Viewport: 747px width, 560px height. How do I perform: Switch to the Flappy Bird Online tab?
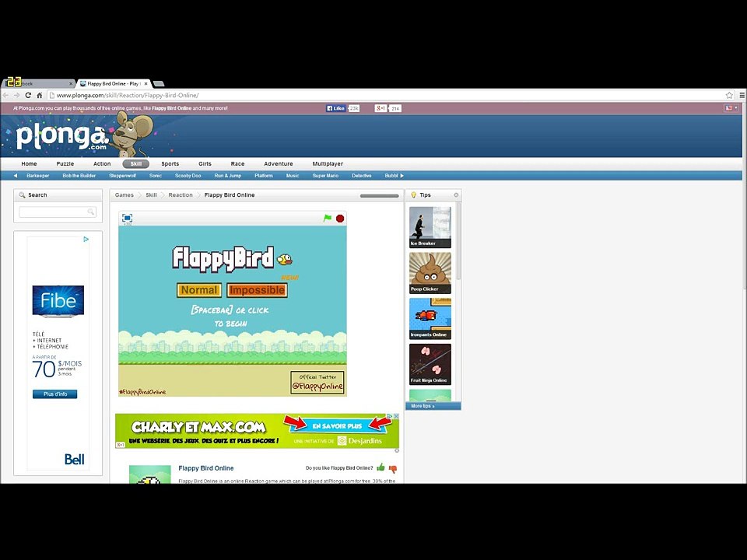point(113,84)
